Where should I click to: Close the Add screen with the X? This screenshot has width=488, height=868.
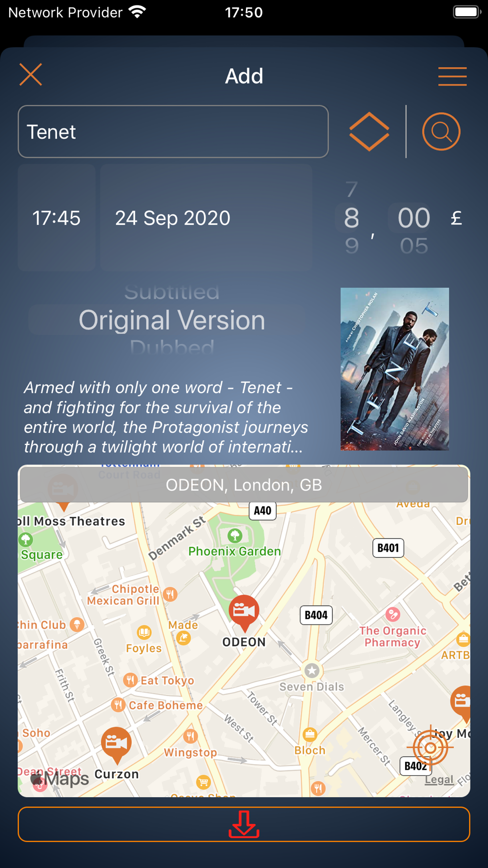tap(31, 75)
